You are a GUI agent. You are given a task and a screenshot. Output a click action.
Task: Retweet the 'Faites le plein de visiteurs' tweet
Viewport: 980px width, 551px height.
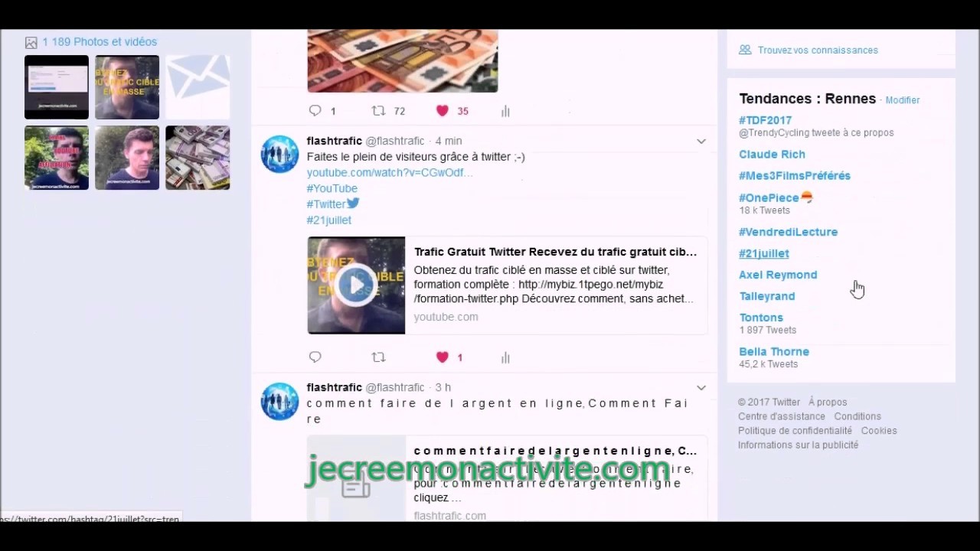click(x=378, y=357)
